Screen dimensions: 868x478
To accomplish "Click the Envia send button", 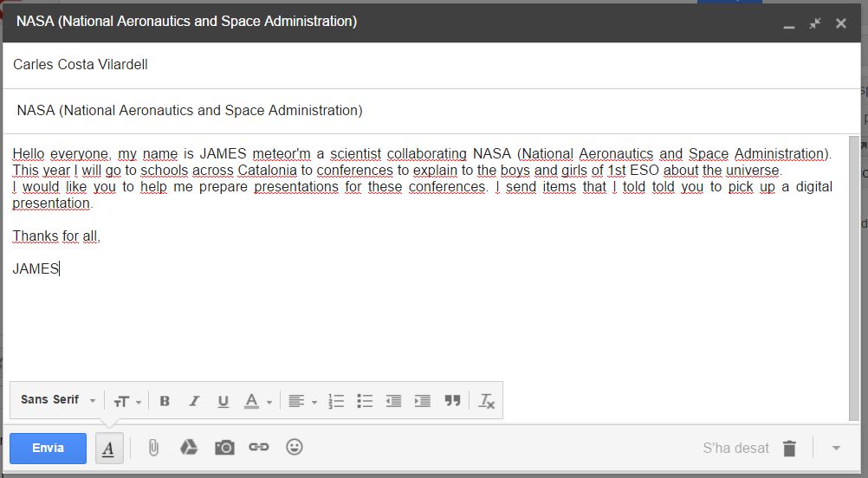I will 49,448.
